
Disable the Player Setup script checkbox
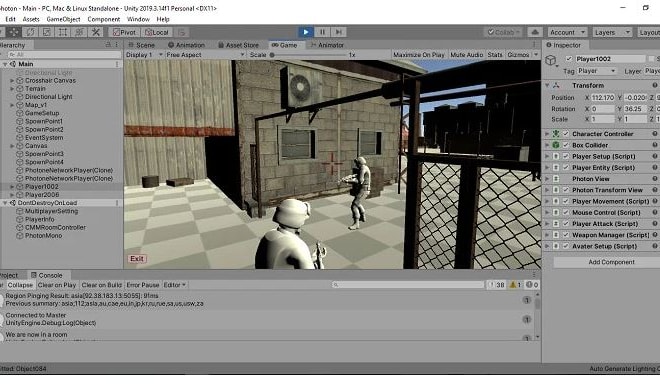click(566, 156)
